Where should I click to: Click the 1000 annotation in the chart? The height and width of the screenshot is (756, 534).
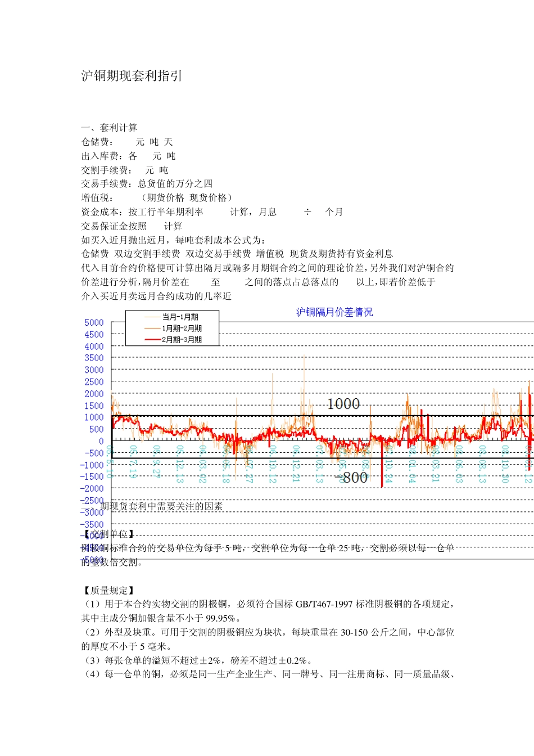(x=343, y=404)
